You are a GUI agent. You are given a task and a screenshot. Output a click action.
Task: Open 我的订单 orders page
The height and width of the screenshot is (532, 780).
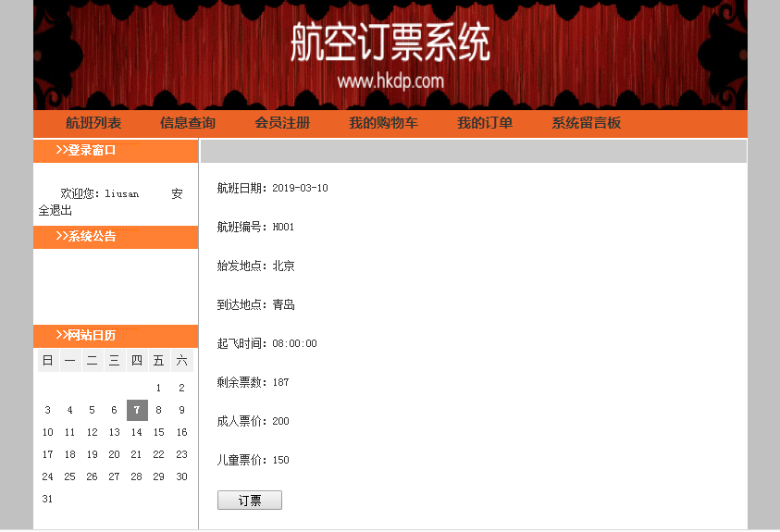[485, 123]
